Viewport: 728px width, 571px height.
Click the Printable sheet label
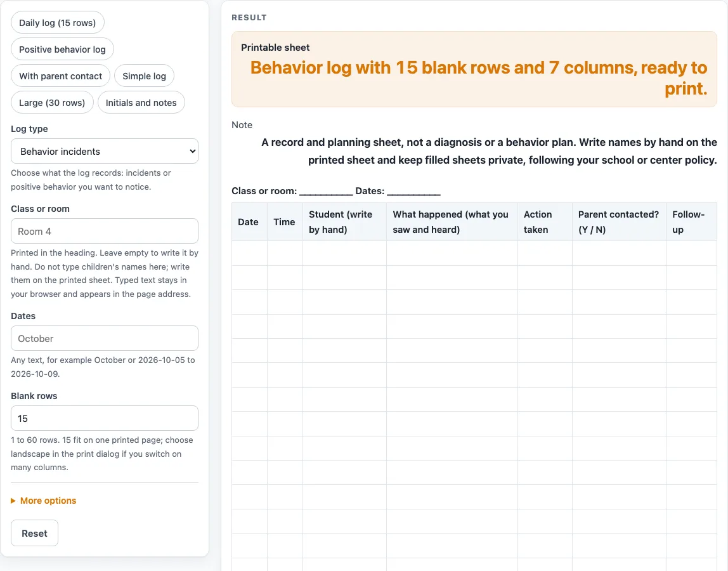(275, 48)
